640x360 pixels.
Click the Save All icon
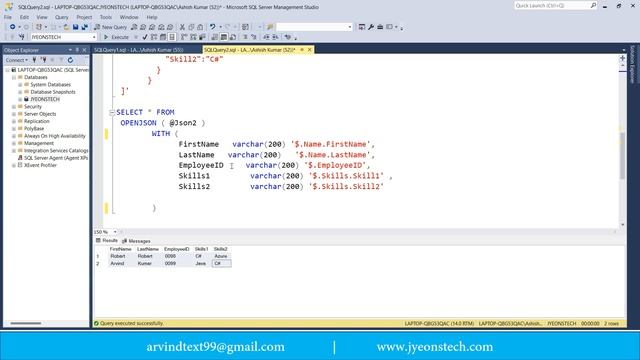click(84, 27)
